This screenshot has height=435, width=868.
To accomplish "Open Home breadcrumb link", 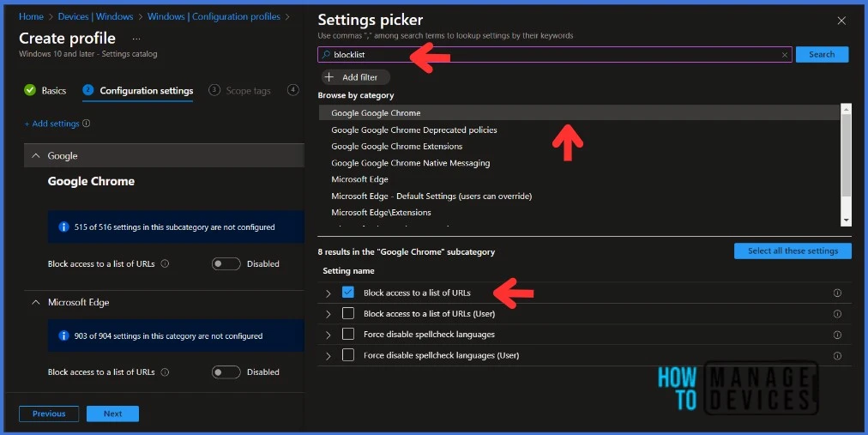I will [31, 16].
